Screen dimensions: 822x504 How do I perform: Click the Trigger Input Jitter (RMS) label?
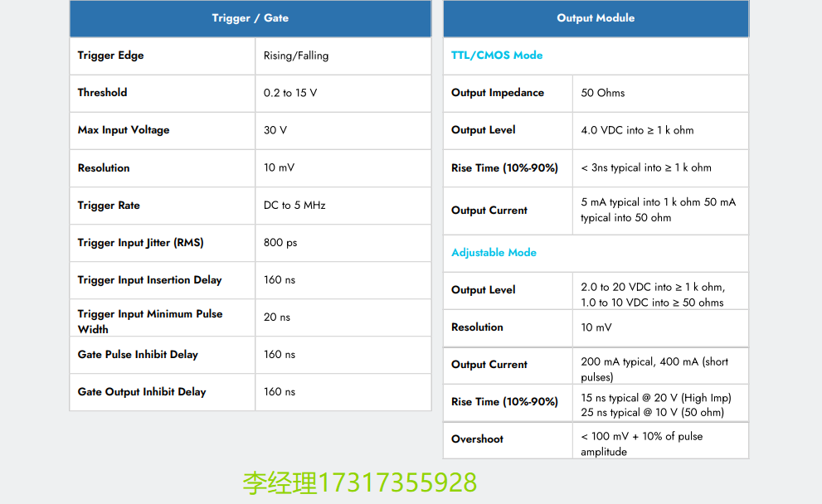pyautogui.click(x=140, y=243)
